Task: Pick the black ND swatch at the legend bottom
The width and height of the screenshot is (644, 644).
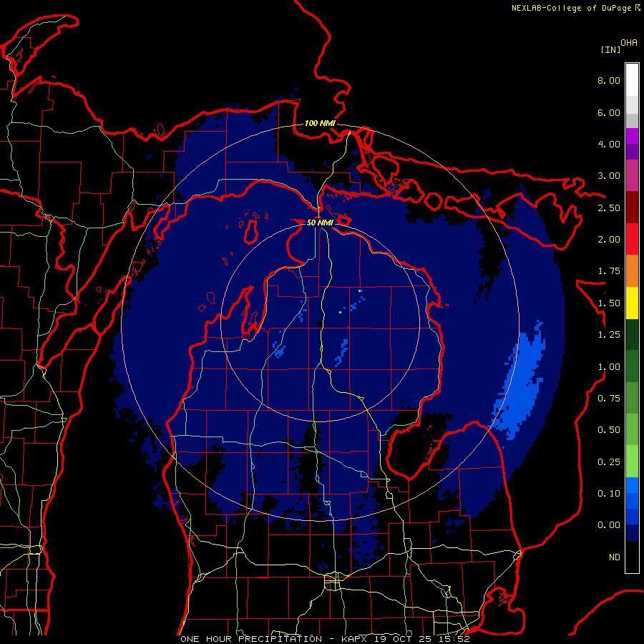Action: click(x=632, y=557)
